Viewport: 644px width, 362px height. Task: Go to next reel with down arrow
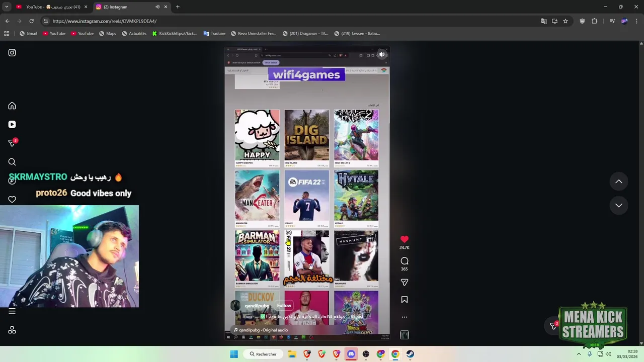(619, 205)
